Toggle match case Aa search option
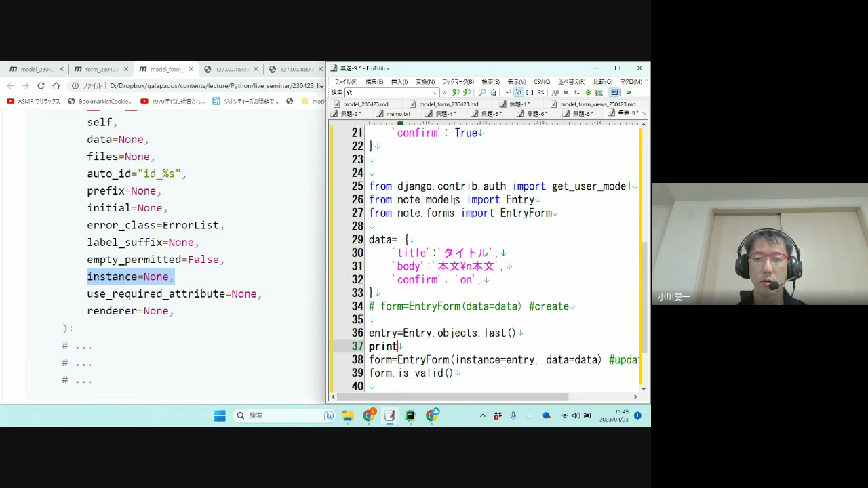868x488 pixels. (x=555, y=92)
